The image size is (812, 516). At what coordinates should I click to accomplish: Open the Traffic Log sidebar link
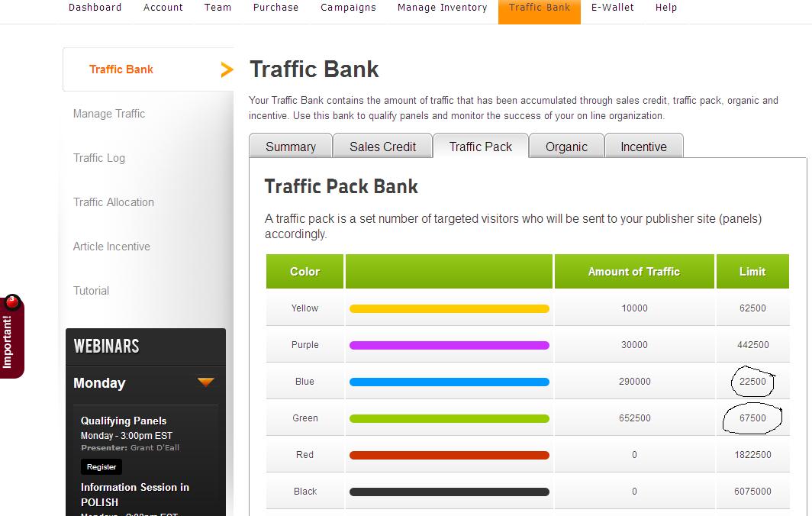99,158
